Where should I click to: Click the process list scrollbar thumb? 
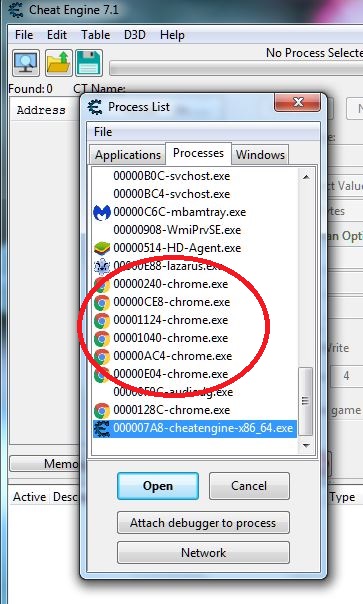[x=306, y=401]
